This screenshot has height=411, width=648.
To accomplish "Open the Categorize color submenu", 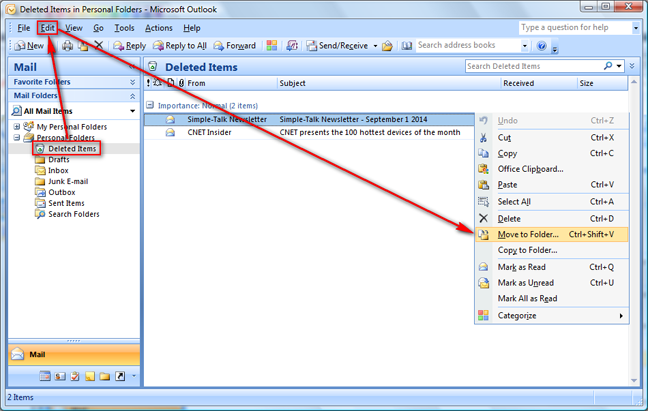I will point(550,315).
